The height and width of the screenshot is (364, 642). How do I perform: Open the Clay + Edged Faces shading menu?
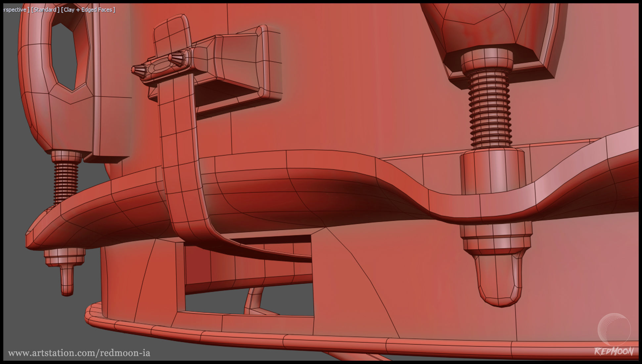89,10
